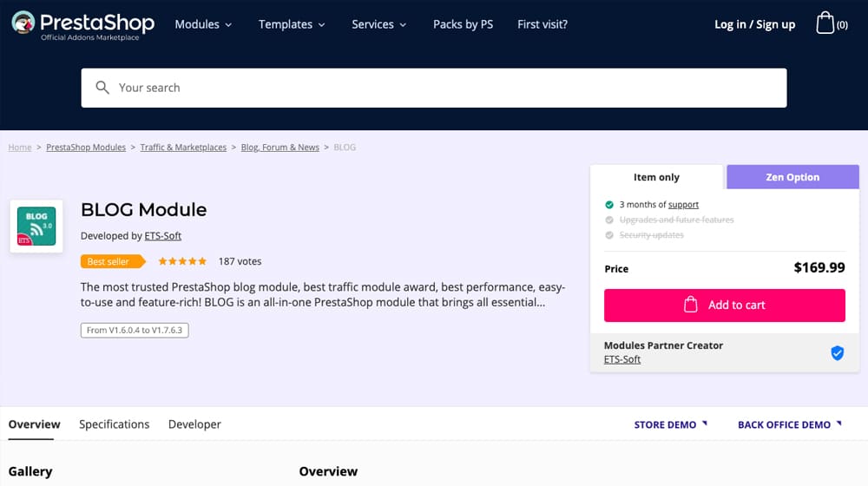The image size is (868, 486).
Task: Open Traffic & Marketplaces breadcrumb
Action: point(183,148)
